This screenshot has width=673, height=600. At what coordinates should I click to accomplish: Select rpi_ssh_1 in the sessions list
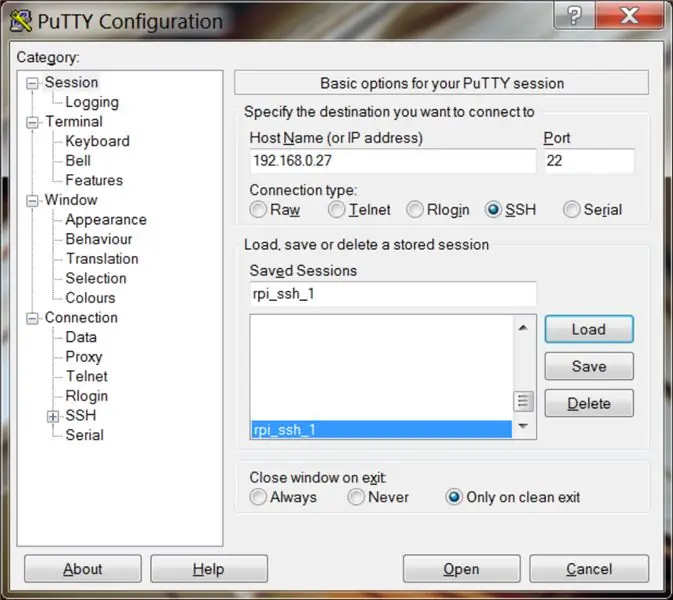click(x=381, y=430)
